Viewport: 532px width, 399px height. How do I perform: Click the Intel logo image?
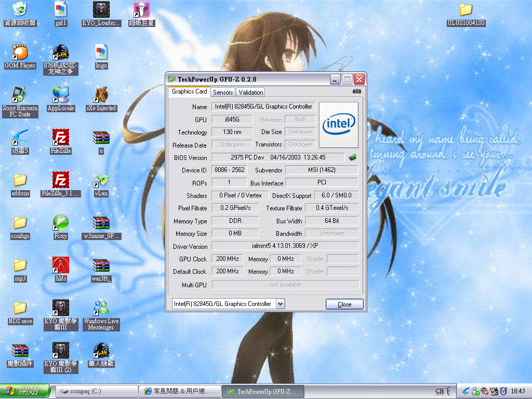pos(339,125)
